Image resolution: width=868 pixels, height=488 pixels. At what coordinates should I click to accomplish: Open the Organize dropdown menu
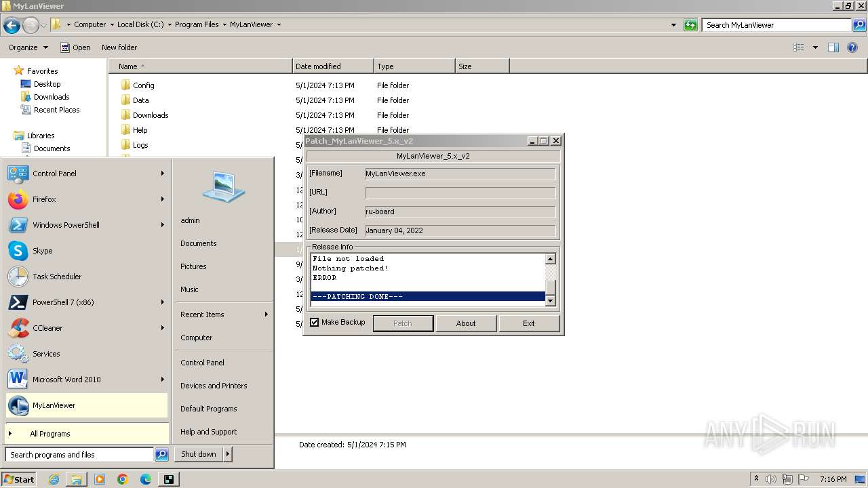tap(28, 47)
